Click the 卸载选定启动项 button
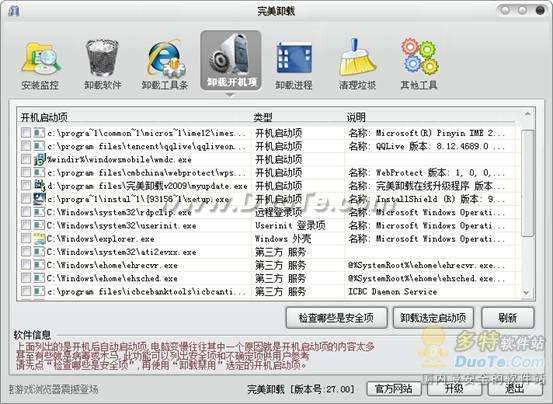 coord(433,318)
